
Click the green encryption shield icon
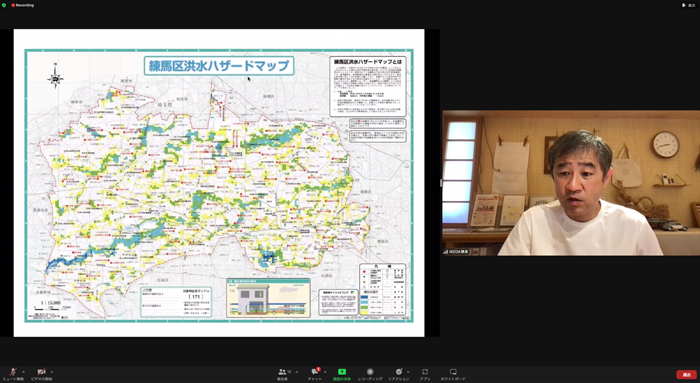(x=4, y=5)
